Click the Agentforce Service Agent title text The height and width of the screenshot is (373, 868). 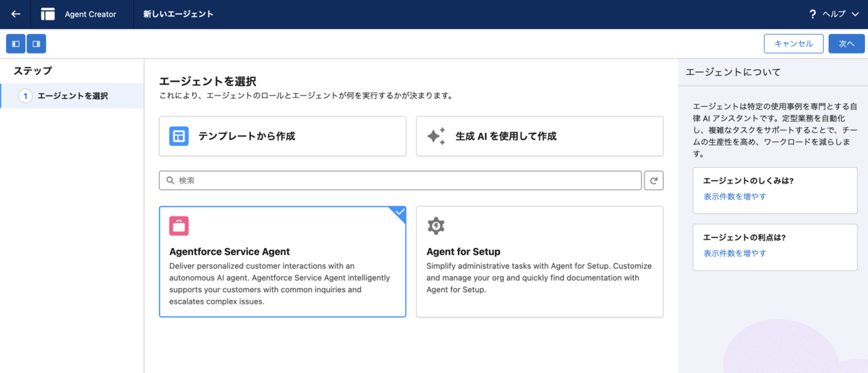(x=229, y=252)
